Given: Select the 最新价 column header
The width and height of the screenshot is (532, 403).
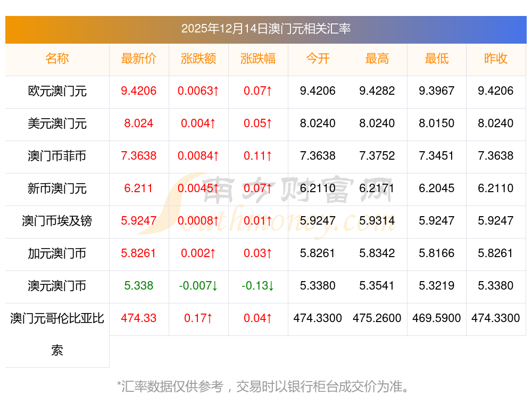Looking at the screenshot, I should [x=139, y=59].
